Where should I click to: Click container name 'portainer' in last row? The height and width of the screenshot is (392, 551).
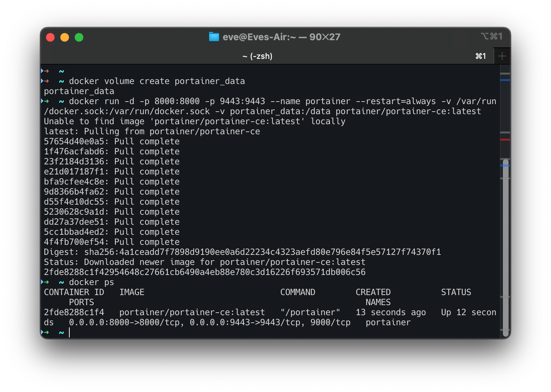click(x=388, y=322)
